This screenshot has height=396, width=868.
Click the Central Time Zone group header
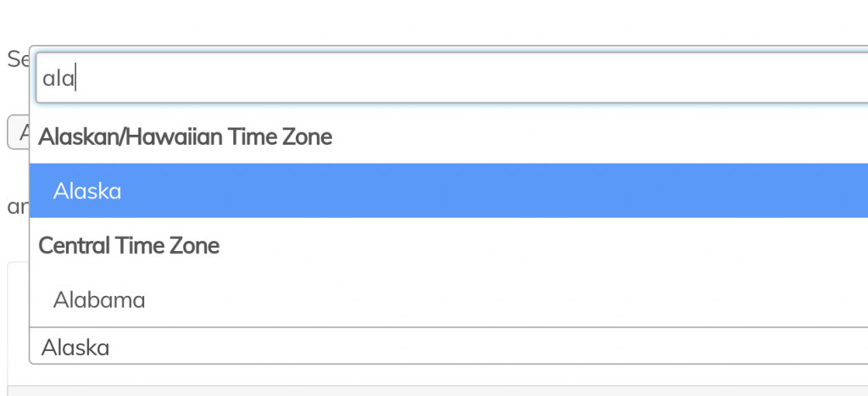pos(130,246)
